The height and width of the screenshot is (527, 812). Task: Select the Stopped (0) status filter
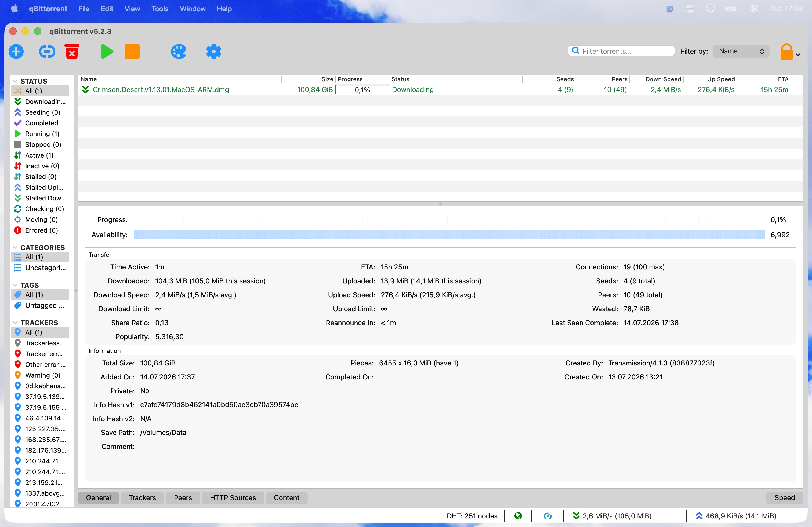(40, 145)
